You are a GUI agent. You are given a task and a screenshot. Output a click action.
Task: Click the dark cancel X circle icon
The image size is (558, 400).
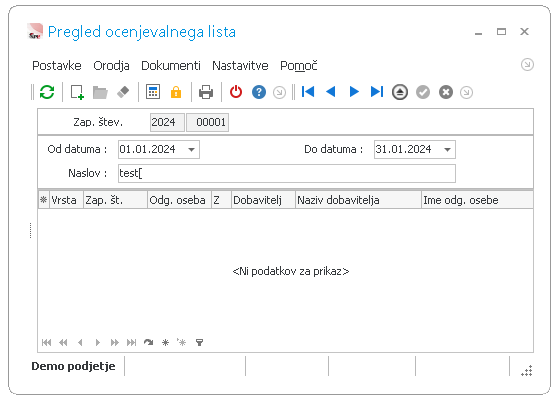[446, 92]
